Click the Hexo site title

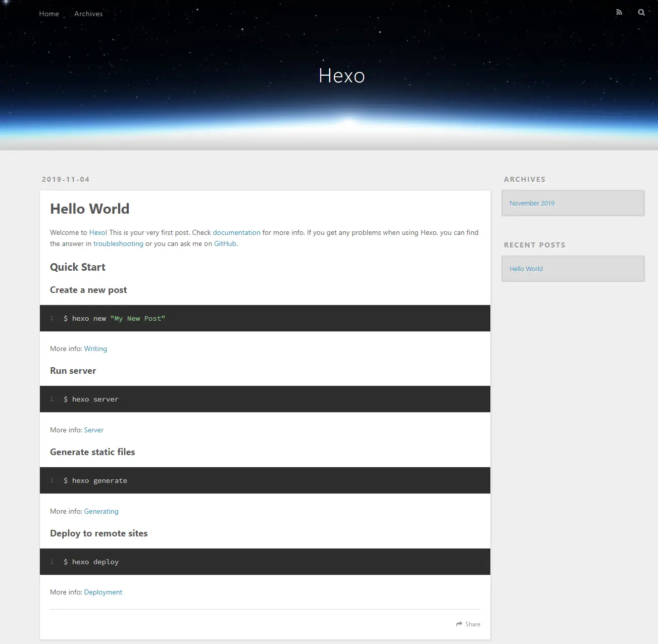[342, 76]
